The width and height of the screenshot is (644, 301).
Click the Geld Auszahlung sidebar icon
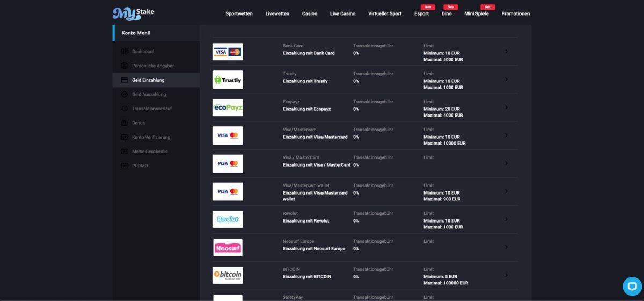point(125,94)
